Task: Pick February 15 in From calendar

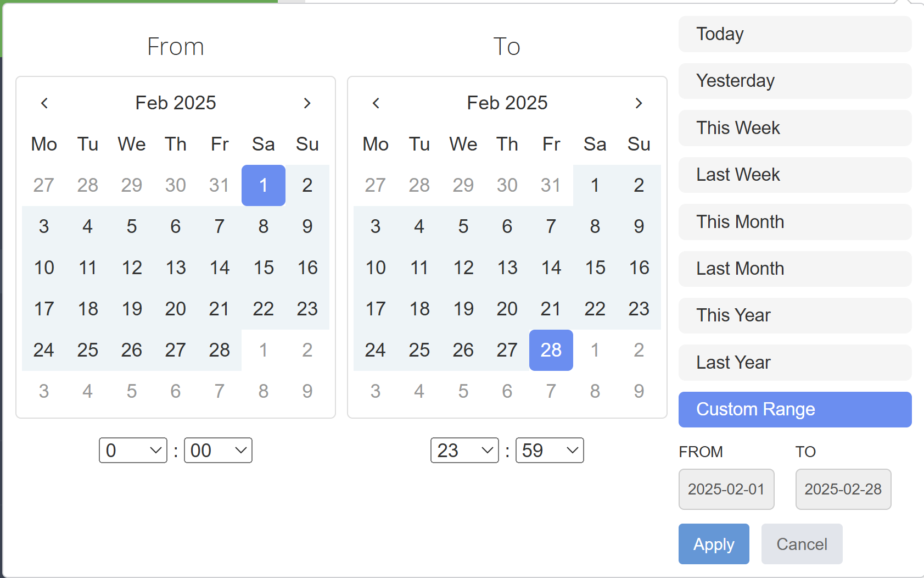Action: tap(264, 268)
